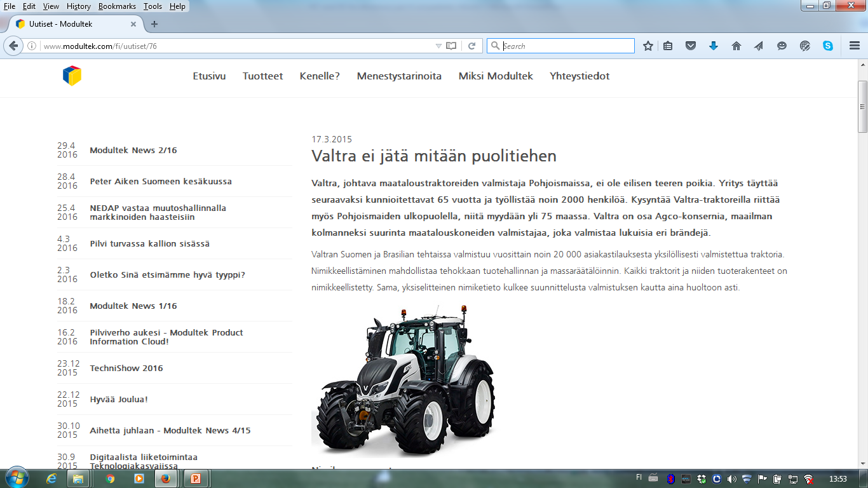Open a new browser tab
Image resolution: width=868 pixels, height=488 pixels.
[154, 24]
